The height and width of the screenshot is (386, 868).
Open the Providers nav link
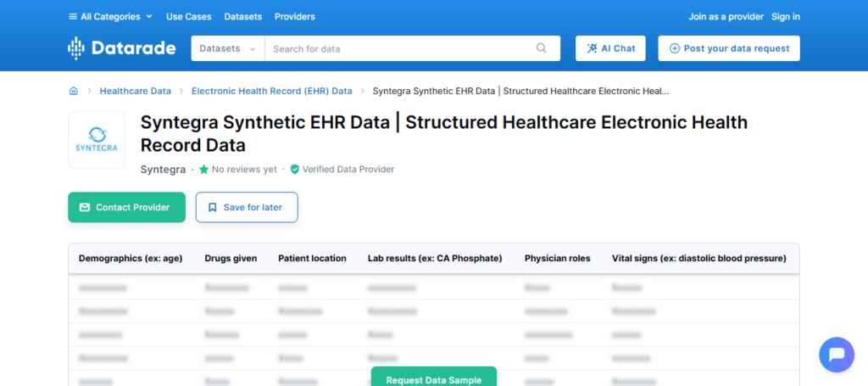[294, 17]
